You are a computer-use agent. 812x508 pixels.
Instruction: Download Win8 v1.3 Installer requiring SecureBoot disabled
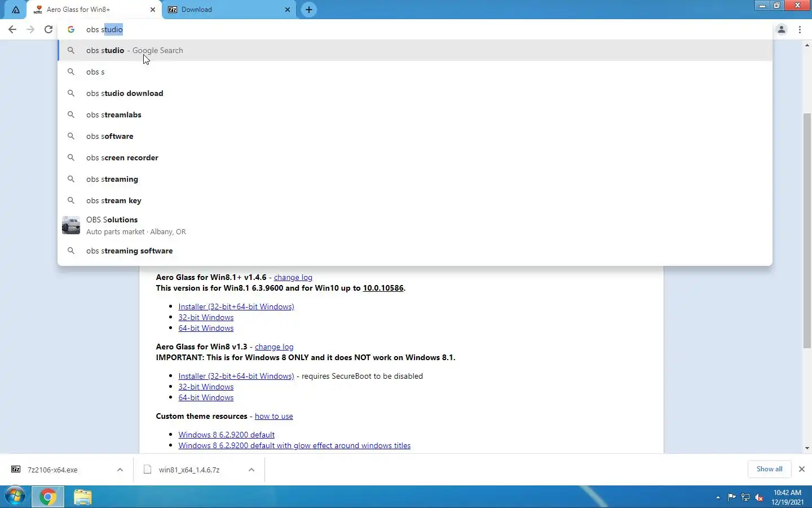coord(236,376)
